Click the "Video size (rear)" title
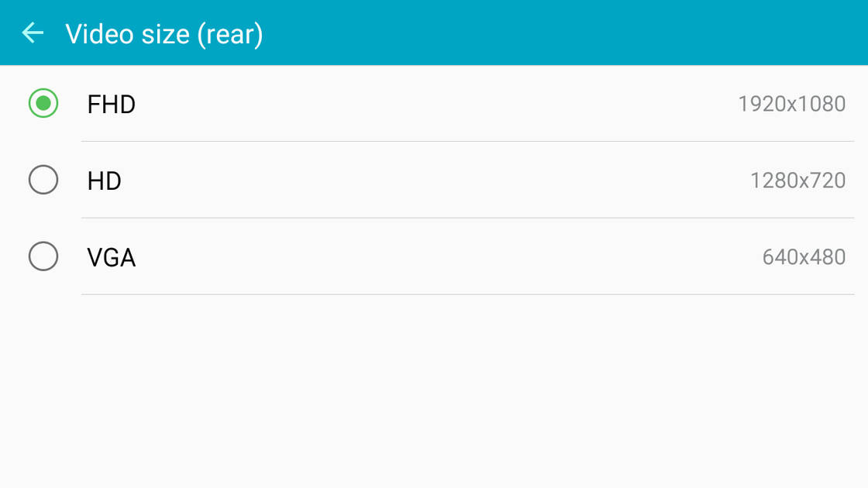The width and height of the screenshot is (868, 488). [164, 33]
